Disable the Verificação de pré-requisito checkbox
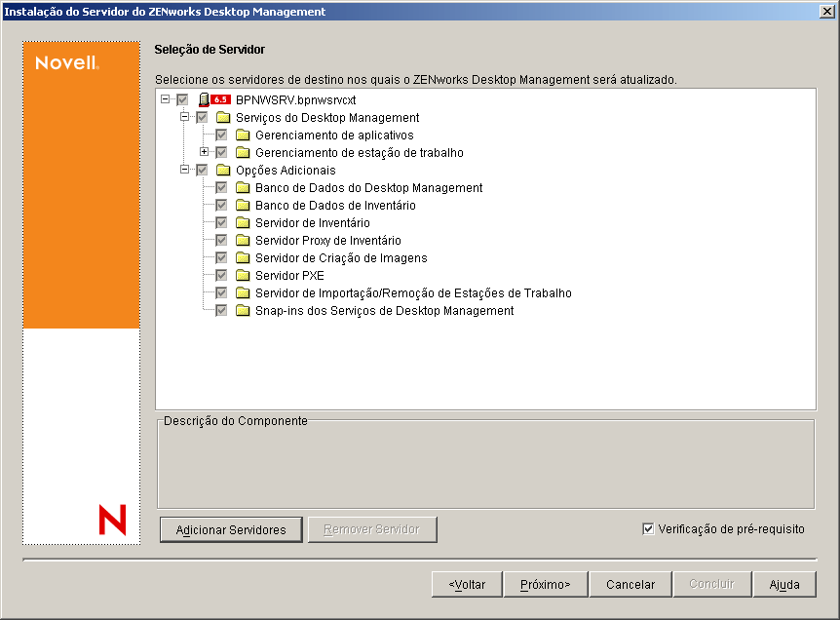 pyautogui.click(x=649, y=528)
